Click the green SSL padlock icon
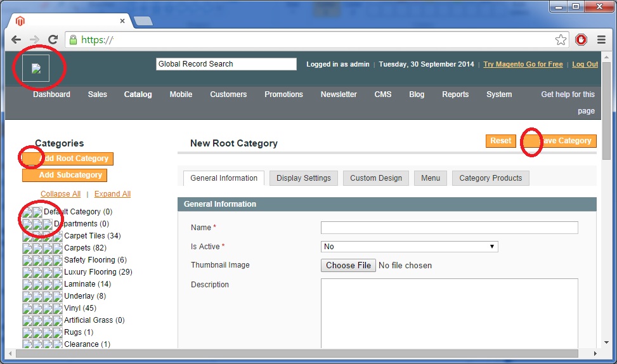The width and height of the screenshot is (617, 364). 73,40
